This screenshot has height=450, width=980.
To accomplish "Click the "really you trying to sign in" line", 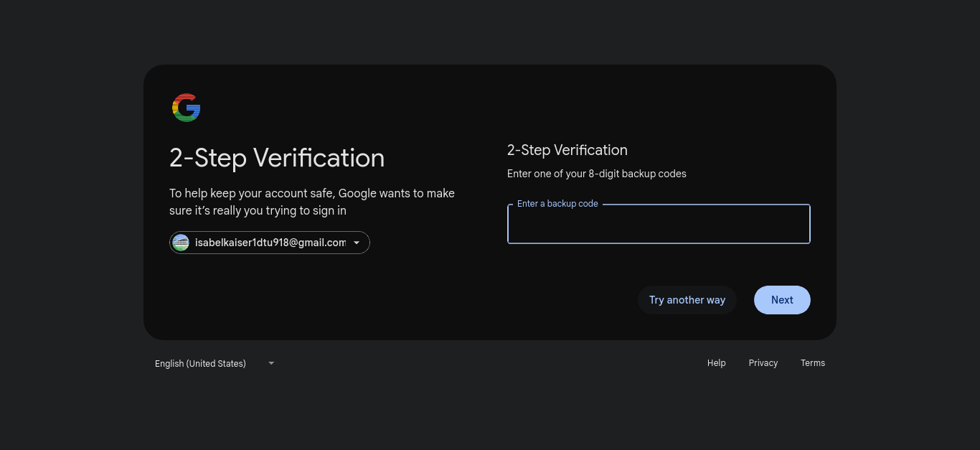I will (258, 211).
